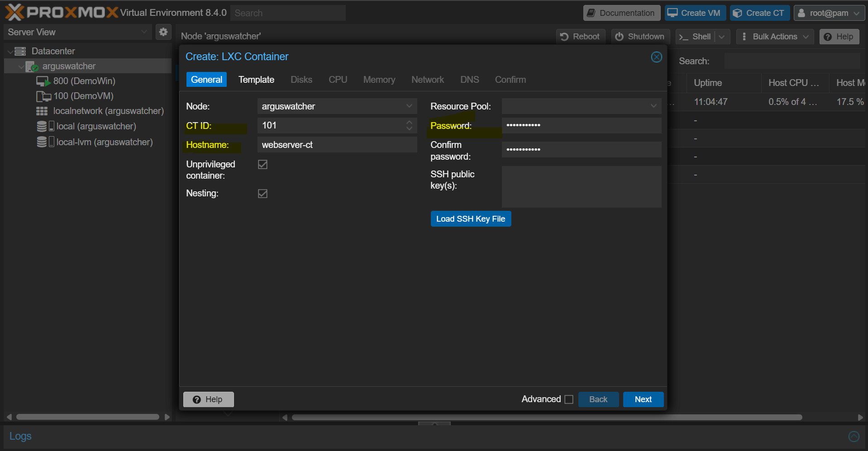The height and width of the screenshot is (451, 868).
Task: Switch to the General tab
Action: pos(206,80)
